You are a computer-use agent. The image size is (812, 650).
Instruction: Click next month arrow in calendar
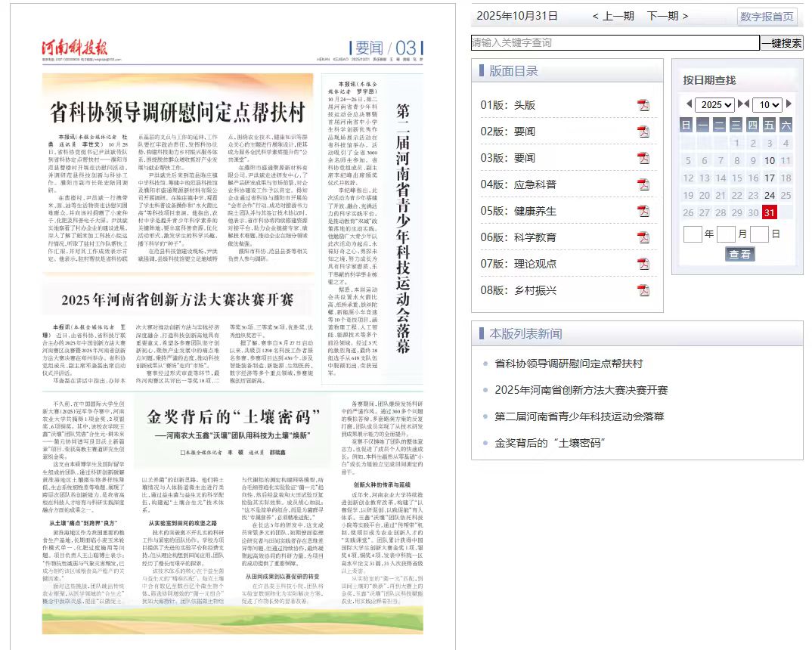pyautogui.click(x=789, y=104)
